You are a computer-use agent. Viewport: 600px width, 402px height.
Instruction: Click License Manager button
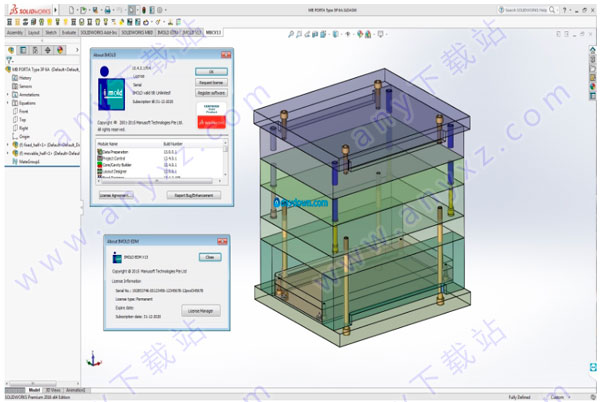[201, 311]
